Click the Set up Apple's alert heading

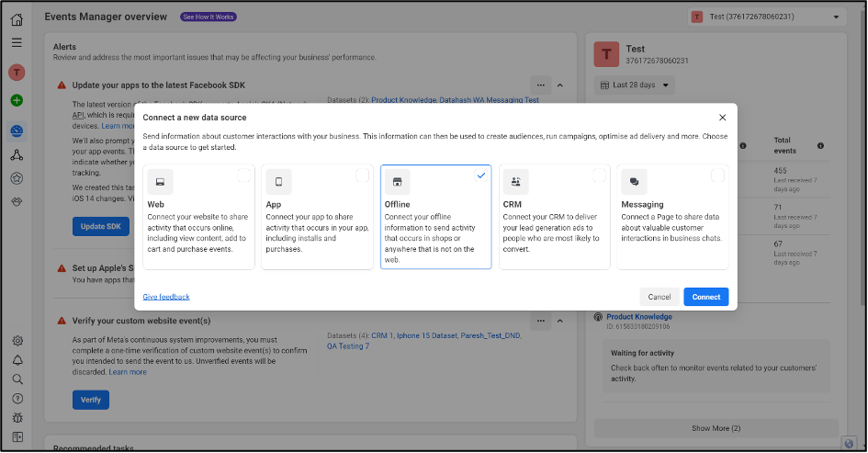pos(103,268)
